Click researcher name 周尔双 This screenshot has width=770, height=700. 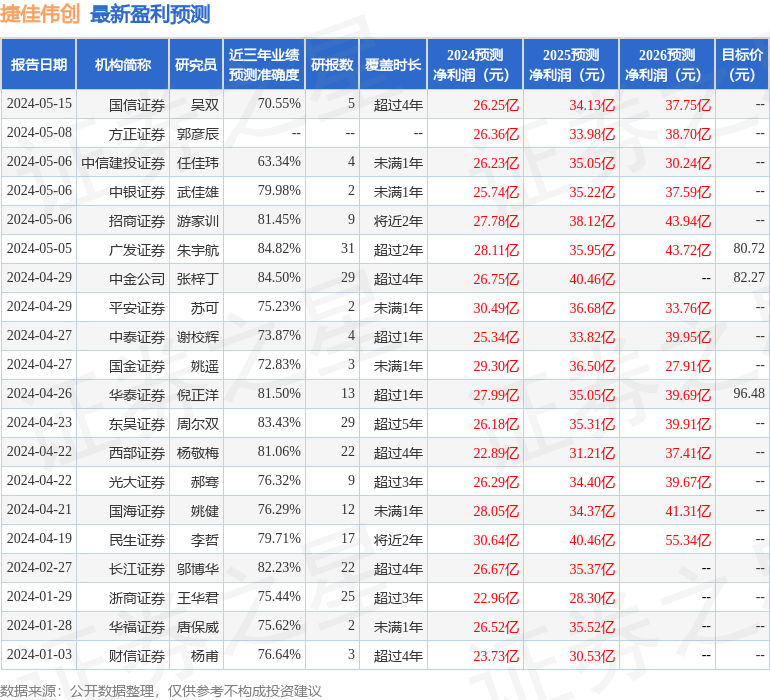point(198,423)
